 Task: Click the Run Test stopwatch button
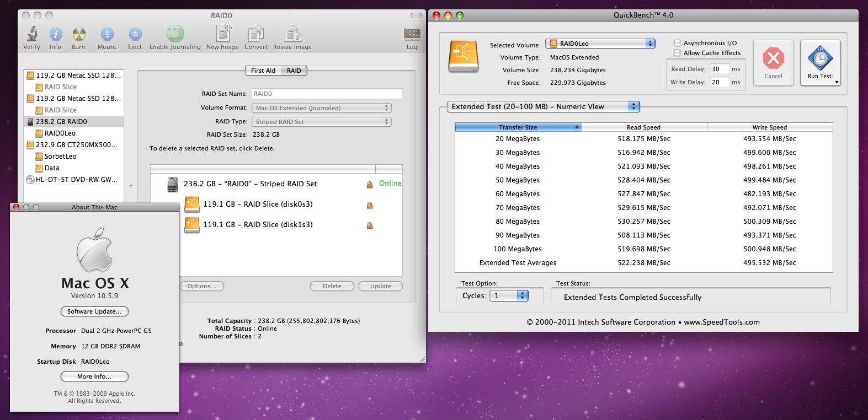821,62
